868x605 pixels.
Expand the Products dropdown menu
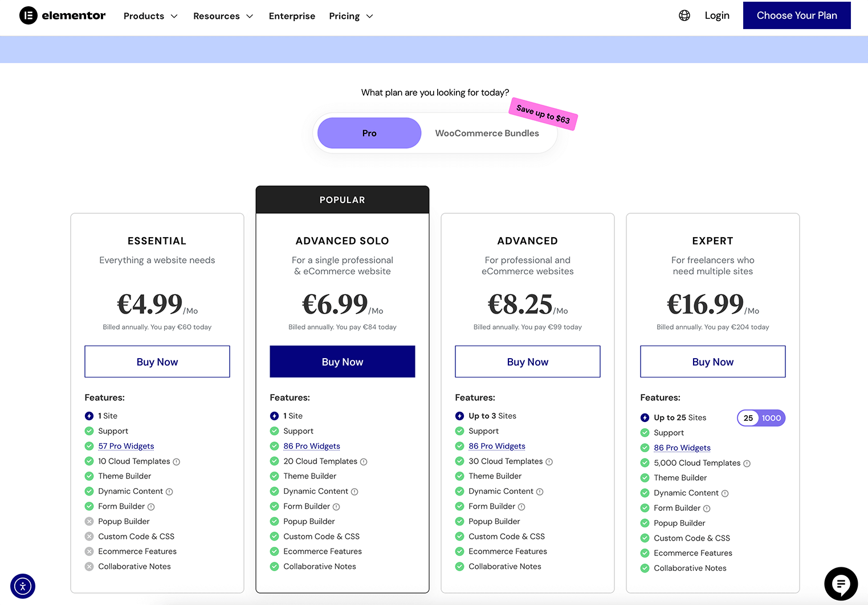click(x=150, y=16)
